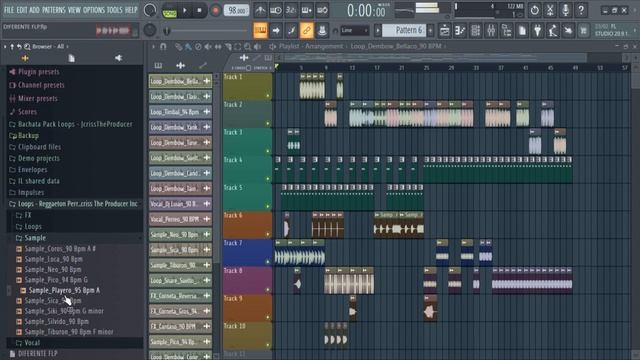Click the plug icon for plugin picker
Screen dimensions: 640x360
[538, 30]
